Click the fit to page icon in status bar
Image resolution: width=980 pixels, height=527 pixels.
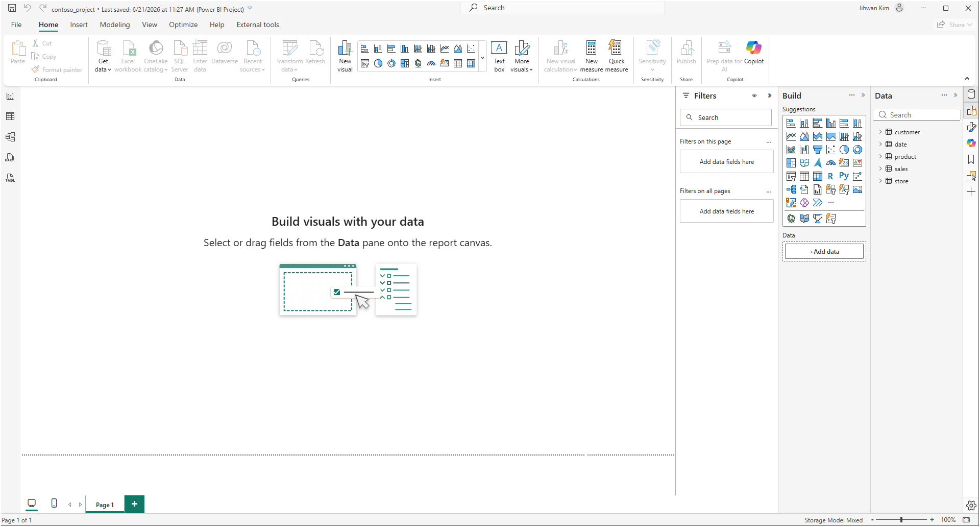pos(966,520)
